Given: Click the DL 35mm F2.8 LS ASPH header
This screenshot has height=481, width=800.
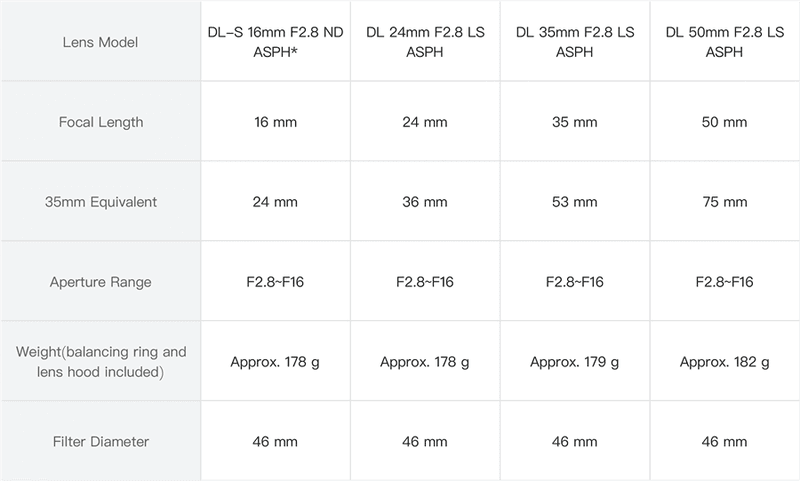Looking at the screenshot, I should pos(575,42).
